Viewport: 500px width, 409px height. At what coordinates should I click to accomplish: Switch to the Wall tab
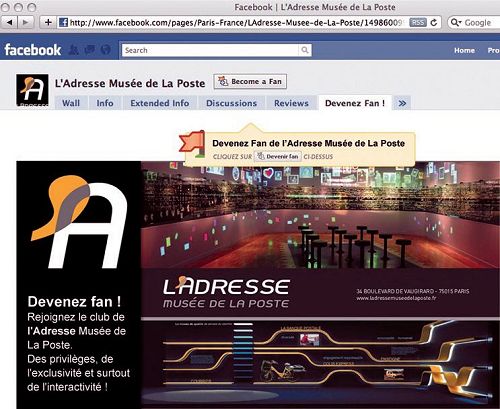click(x=71, y=103)
